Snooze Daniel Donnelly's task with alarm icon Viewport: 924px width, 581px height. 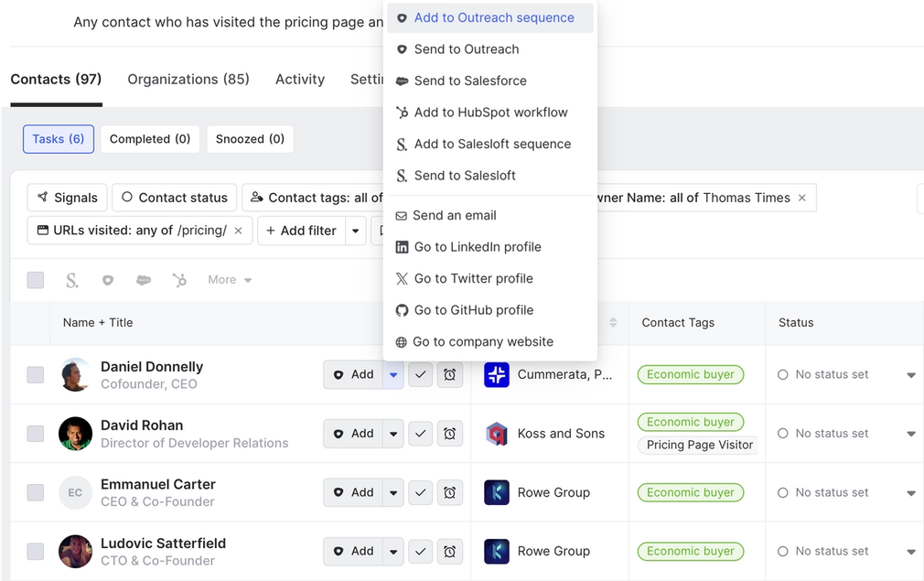tap(449, 375)
